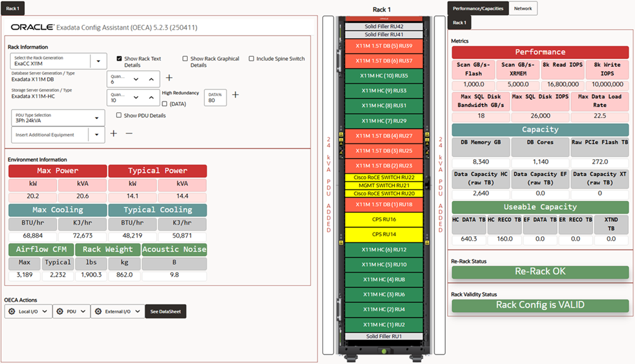Select X11M HC (3) RU6 in rack
The height and width of the screenshot is (364, 635).
[384, 294]
